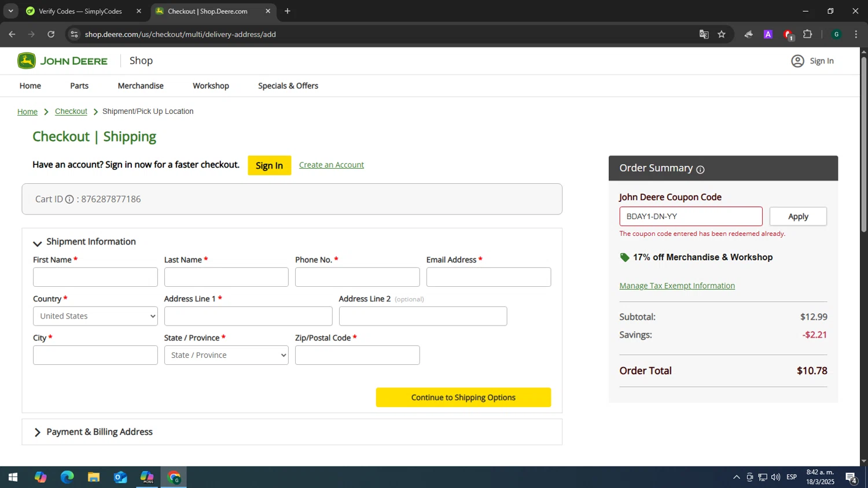Open the Chrome three-dot menu
The height and width of the screenshot is (488, 868).
coord(856,34)
